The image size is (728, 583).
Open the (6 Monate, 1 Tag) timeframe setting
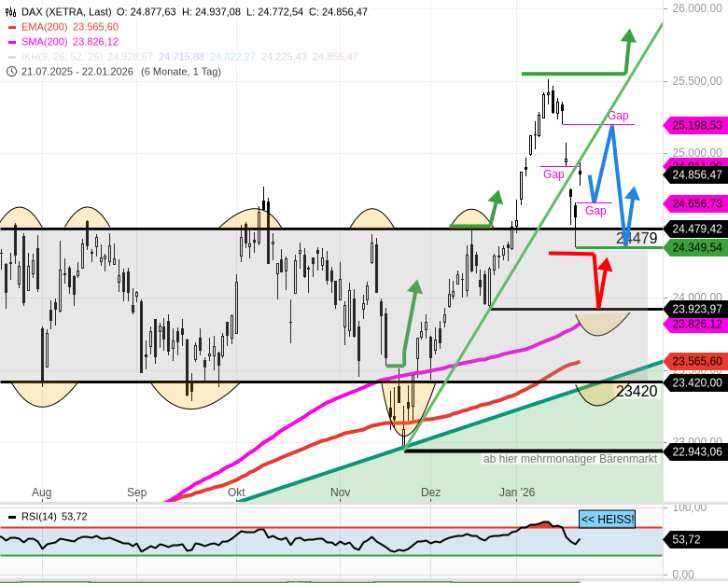(x=181, y=72)
